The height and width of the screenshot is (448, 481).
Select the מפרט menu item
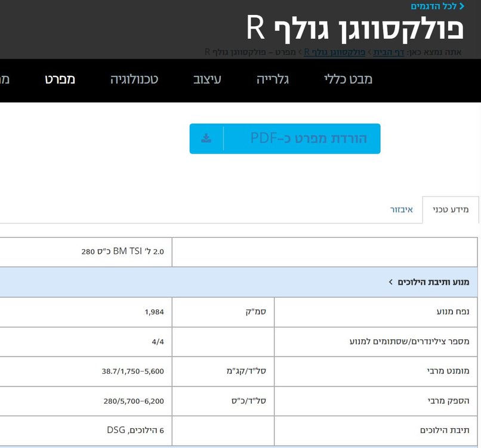tap(60, 79)
